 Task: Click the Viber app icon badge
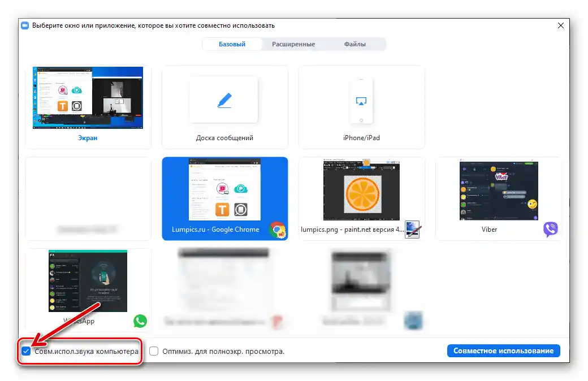(x=549, y=229)
